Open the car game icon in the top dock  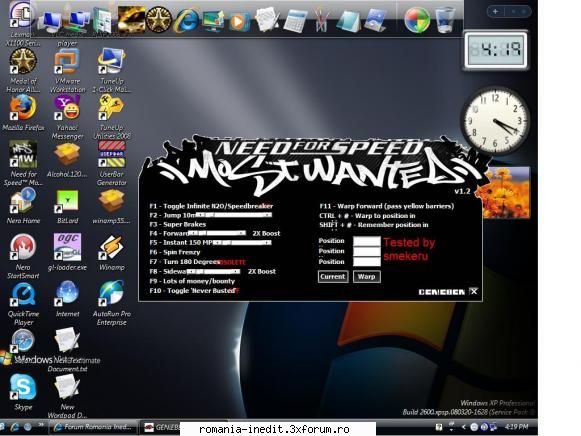pos(131,19)
